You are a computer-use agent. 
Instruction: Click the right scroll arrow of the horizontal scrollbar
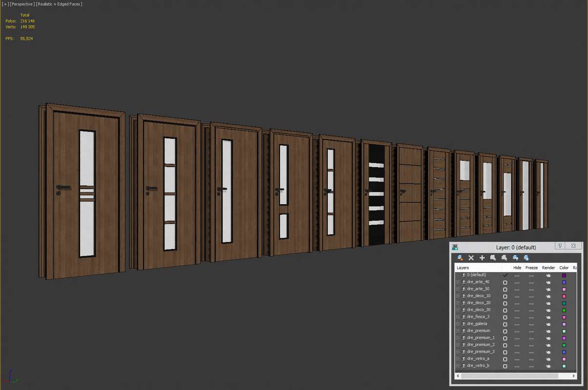573,376
